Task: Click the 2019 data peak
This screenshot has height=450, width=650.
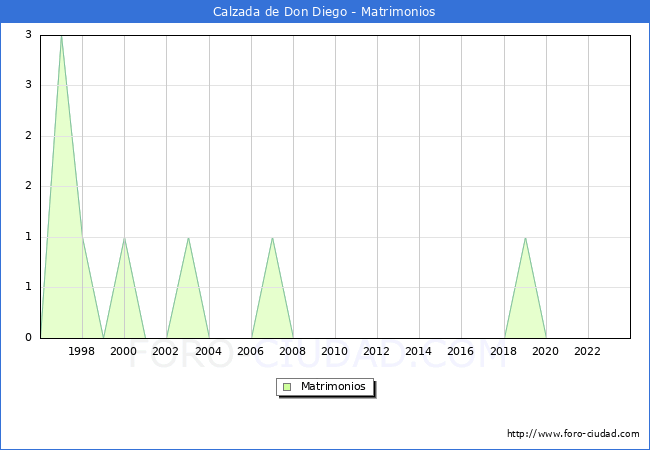Action: 525,238
